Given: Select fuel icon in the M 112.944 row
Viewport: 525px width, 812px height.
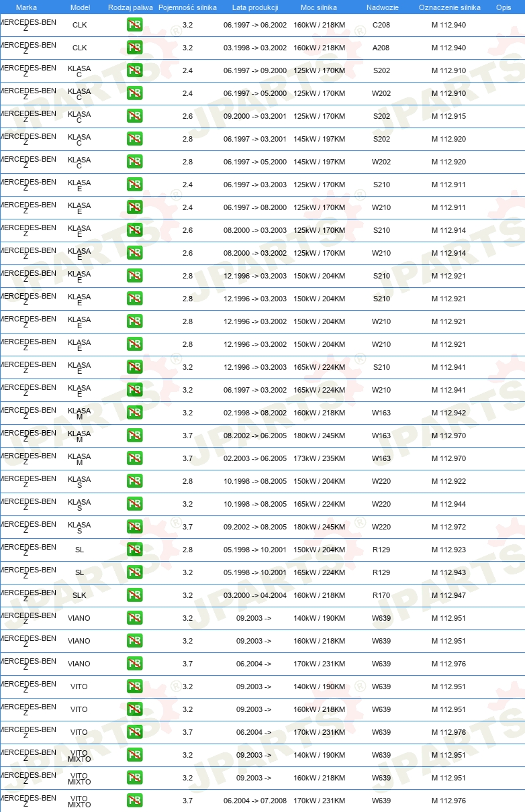Looking at the screenshot, I should click(134, 505).
